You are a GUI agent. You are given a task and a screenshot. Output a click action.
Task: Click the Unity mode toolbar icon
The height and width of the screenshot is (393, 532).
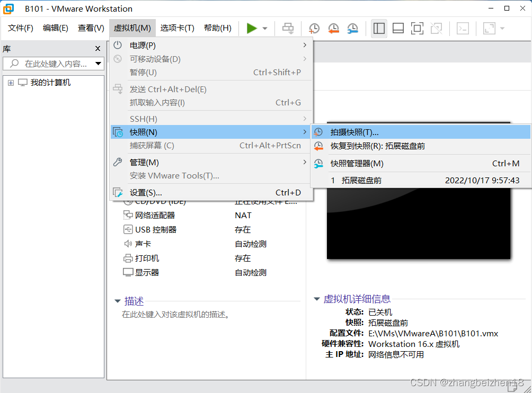[x=436, y=28]
